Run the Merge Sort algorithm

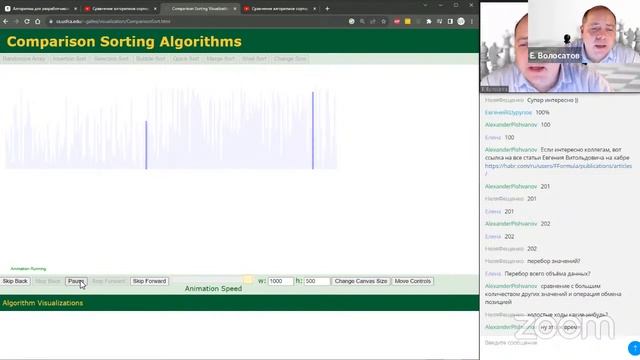[221, 59]
